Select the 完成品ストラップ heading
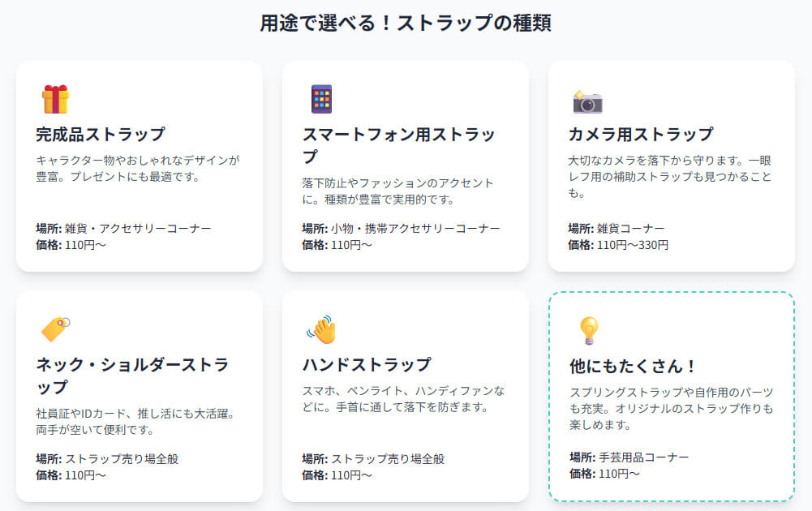The image size is (812, 511). (101, 134)
